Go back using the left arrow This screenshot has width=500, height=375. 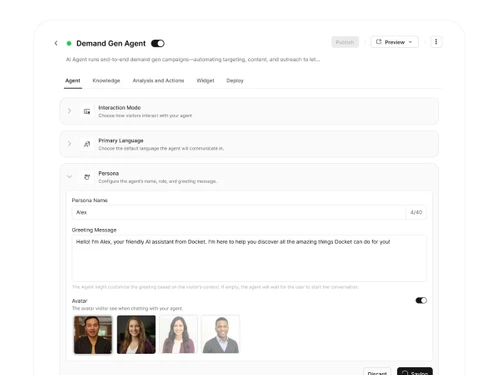pyautogui.click(x=56, y=43)
